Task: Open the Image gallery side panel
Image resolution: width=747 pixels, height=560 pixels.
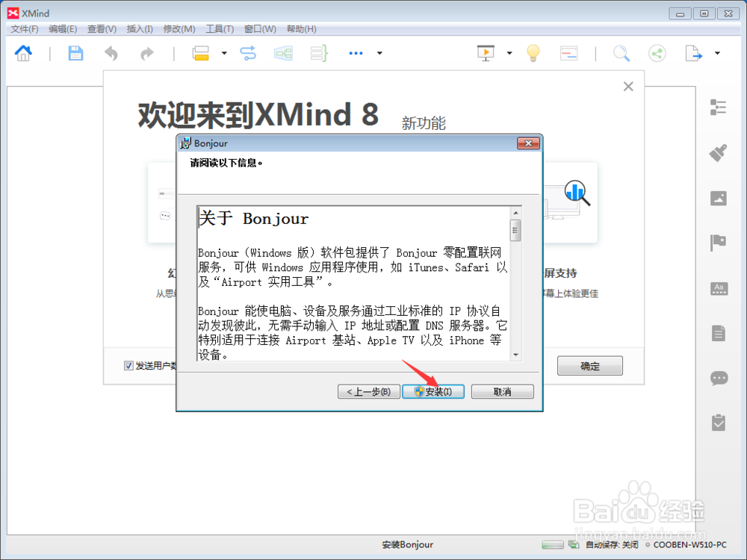Action: pos(719,198)
